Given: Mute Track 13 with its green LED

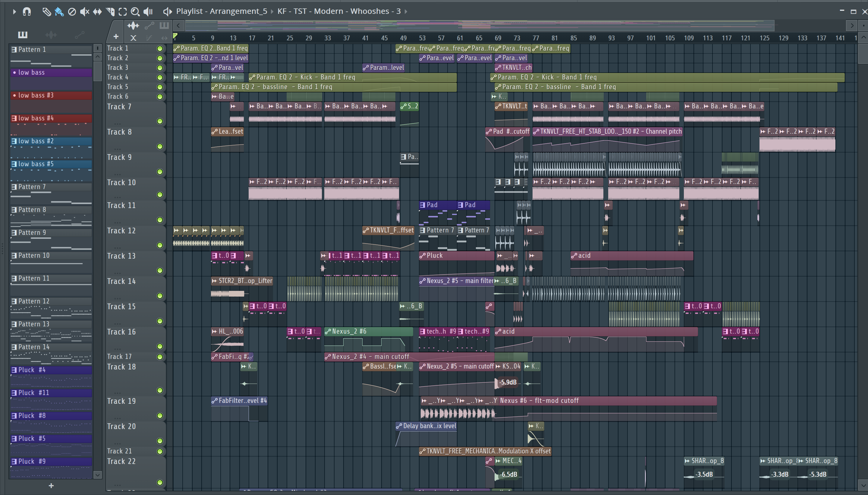Looking at the screenshot, I should coord(159,270).
